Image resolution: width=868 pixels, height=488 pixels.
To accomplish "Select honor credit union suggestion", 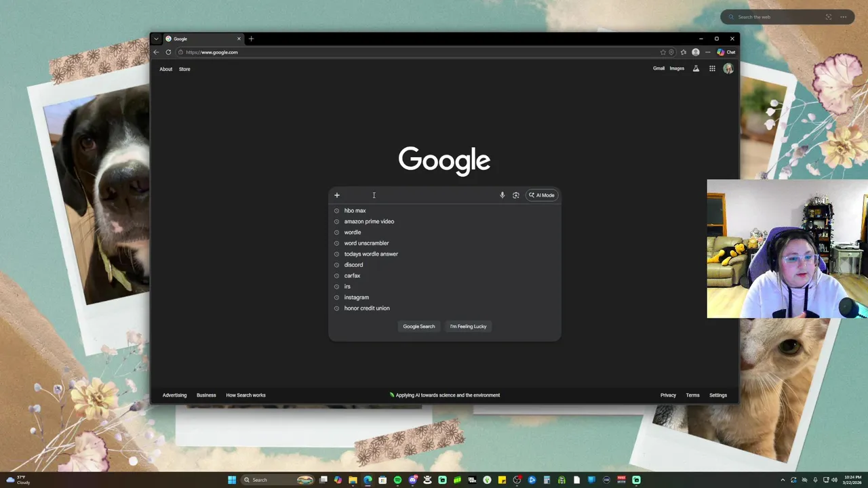I will pos(445,308).
